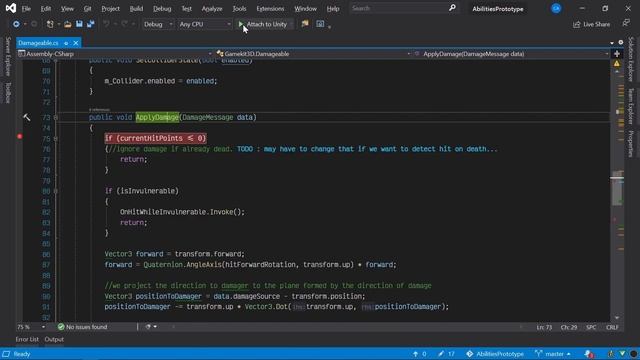This screenshot has width=640, height=360.
Task: Click the Find in Files toolbar icon
Action: click(x=305, y=24)
